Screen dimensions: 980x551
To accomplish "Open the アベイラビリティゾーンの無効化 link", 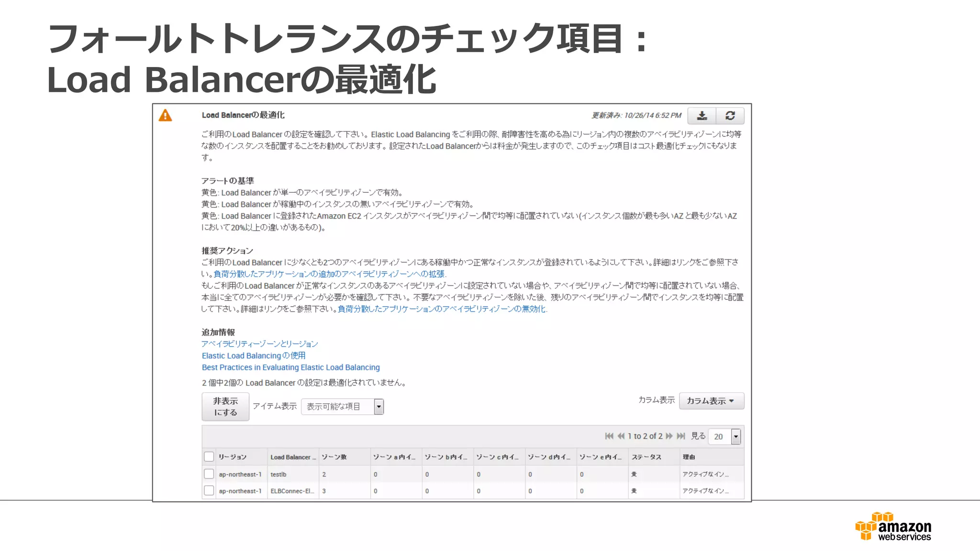I will pos(442,309).
